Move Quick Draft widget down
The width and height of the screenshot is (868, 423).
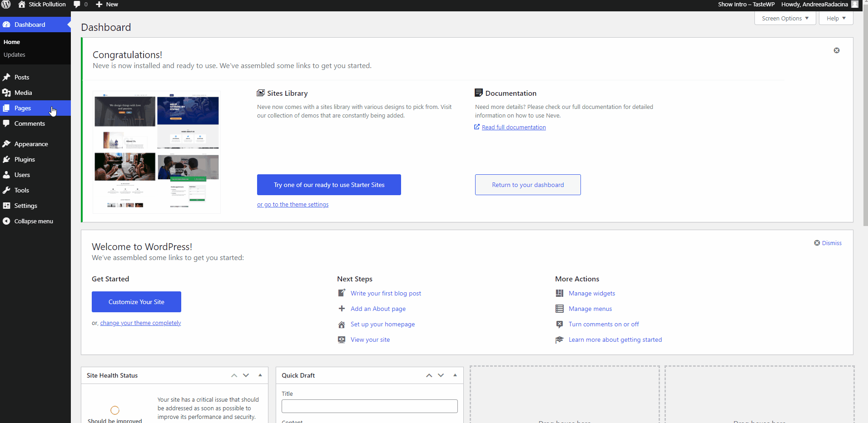441,375
